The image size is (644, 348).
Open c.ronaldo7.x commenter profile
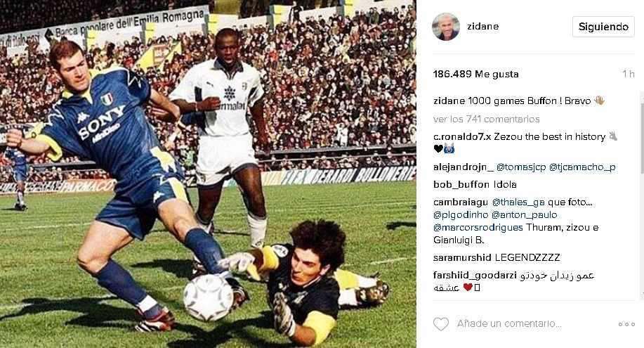point(462,136)
